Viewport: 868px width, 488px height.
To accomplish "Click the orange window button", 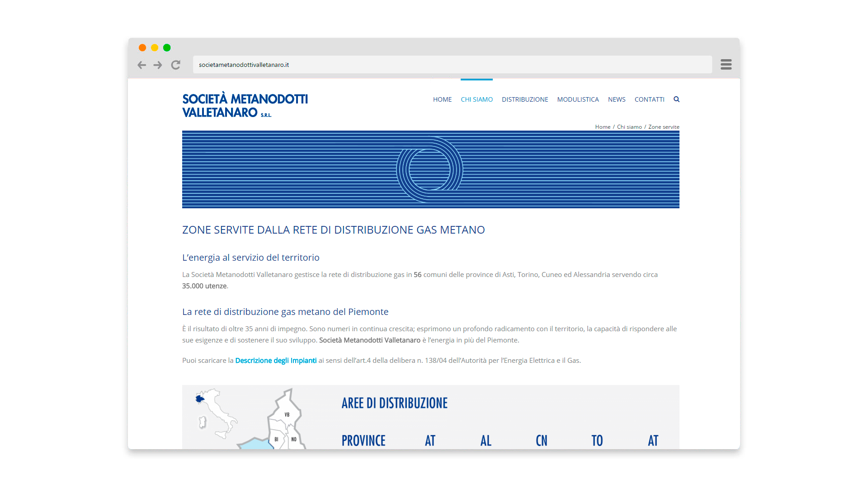I will 142,47.
